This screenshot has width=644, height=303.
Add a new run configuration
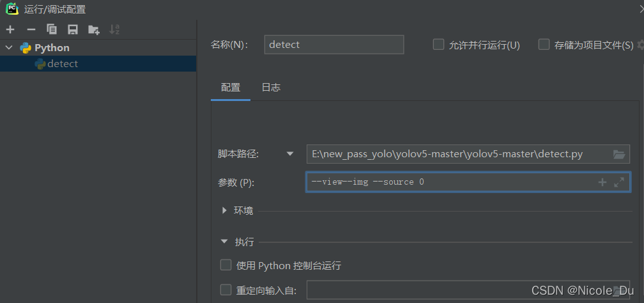tap(10, 29)
